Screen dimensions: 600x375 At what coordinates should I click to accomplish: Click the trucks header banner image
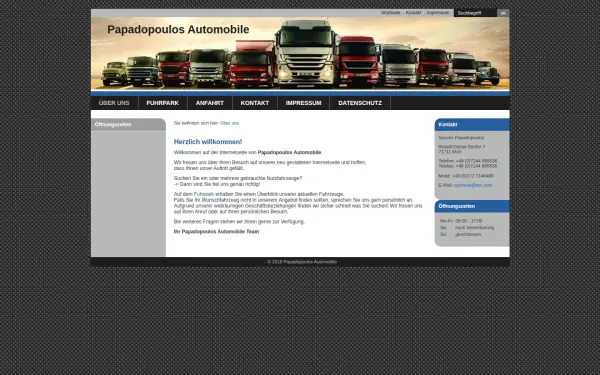tap(300, 54)
